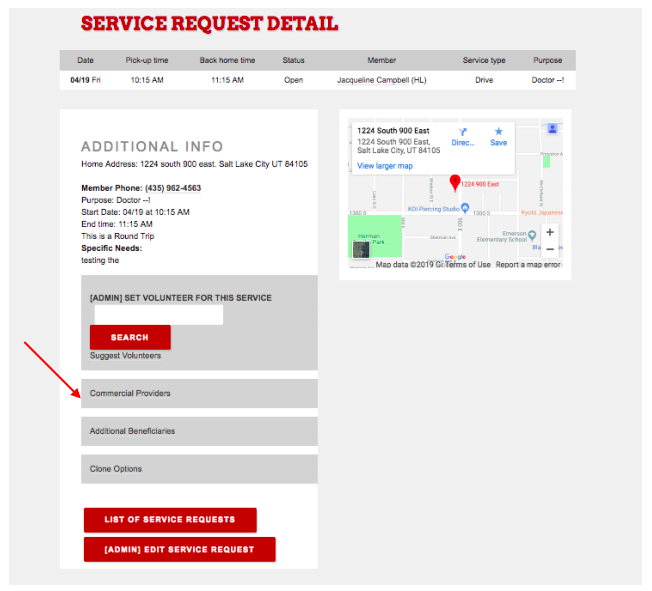652x591 pixels.
Task: Expand the Clone Options section
Action: coord(199,469)
